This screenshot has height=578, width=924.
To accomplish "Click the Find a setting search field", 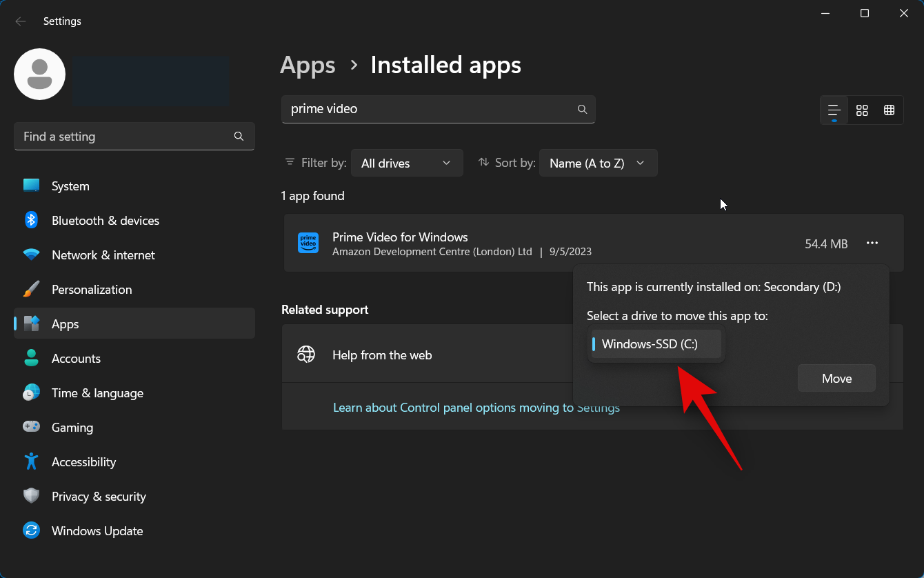I will coord(124,137).
